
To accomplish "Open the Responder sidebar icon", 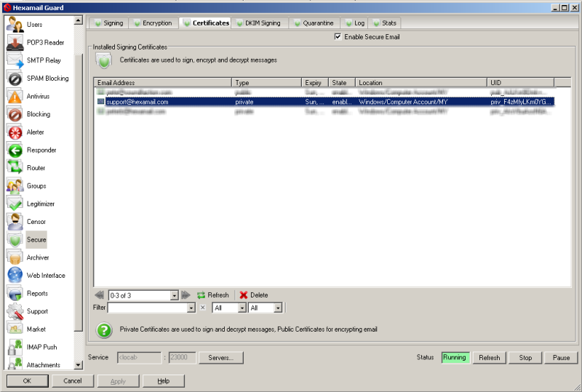I will pyautogui.click(x=15, y=150).
